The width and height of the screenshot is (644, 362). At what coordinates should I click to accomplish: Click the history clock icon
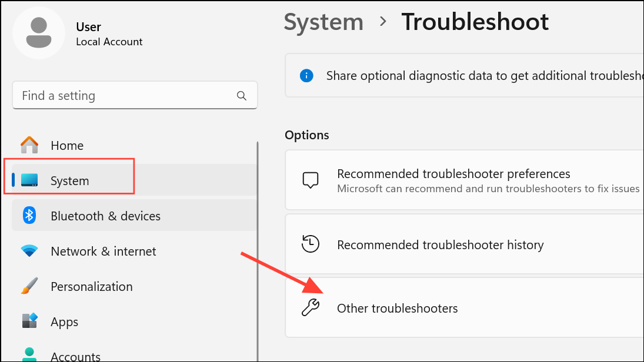[310, 244]
